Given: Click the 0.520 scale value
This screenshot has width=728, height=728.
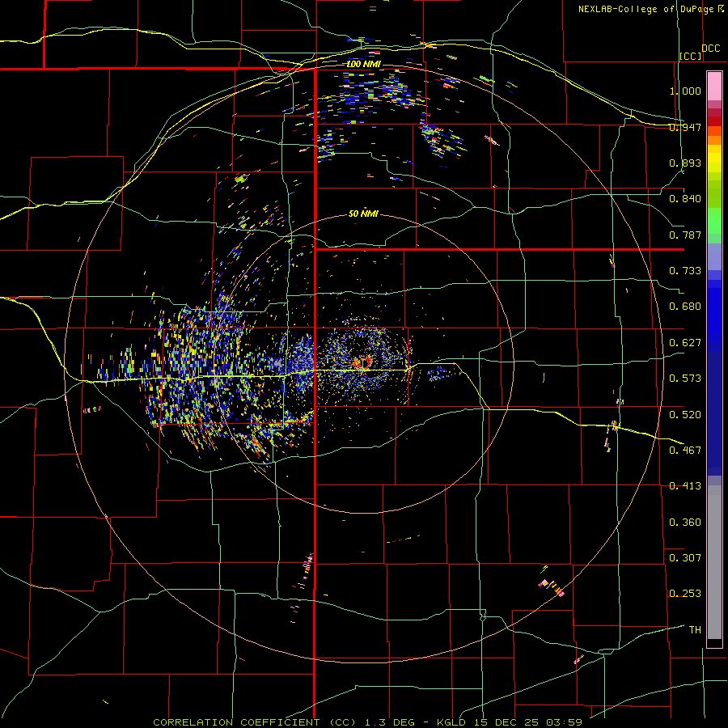Looking at the screenshot, I should point(685,415).
